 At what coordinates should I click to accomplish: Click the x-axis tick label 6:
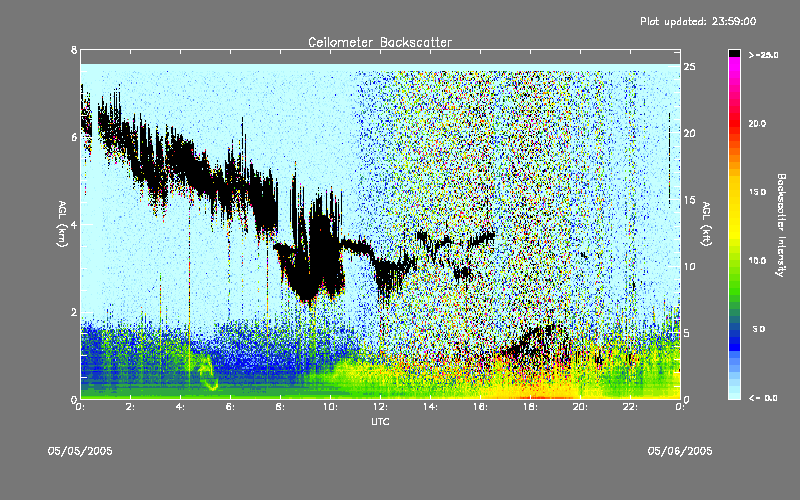click(231, 407)
